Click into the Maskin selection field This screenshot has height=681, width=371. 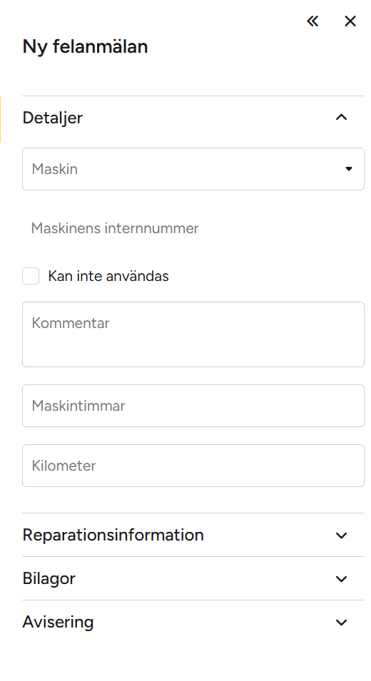pyautogui.click(x=193, y=169)
